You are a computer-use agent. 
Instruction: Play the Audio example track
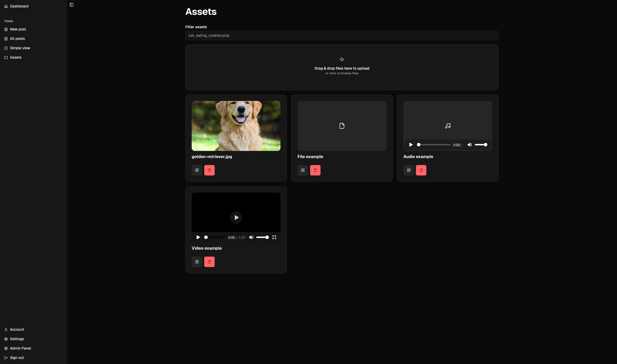pos(411,145)
